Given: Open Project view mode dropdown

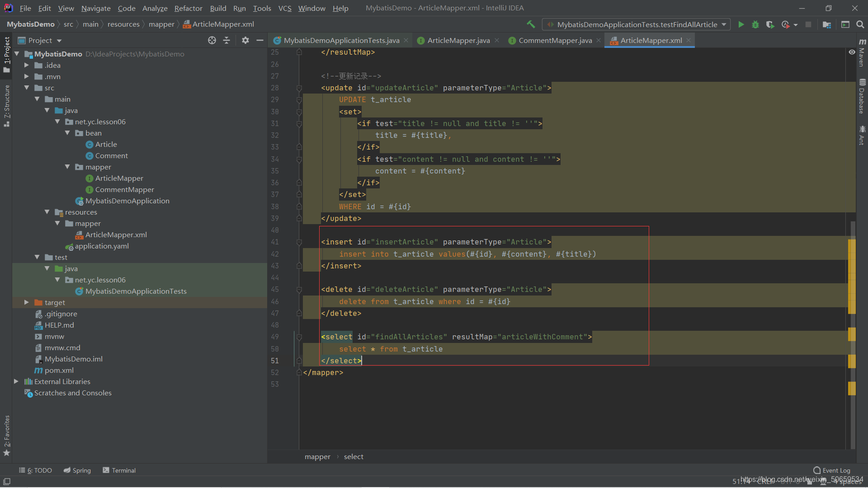Looking at the screenshot, I should 59,41.
